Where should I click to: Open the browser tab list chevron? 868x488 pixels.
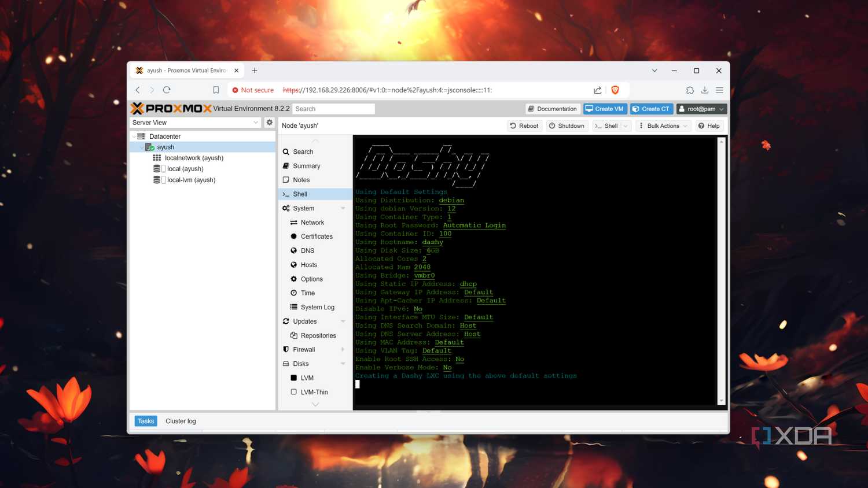tap(654, 71)
